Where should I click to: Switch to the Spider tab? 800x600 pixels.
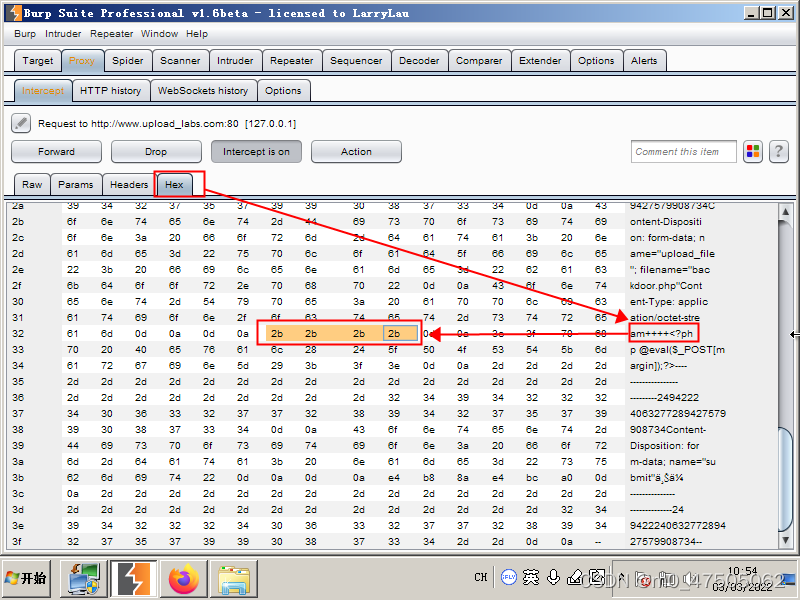(128, 61)
